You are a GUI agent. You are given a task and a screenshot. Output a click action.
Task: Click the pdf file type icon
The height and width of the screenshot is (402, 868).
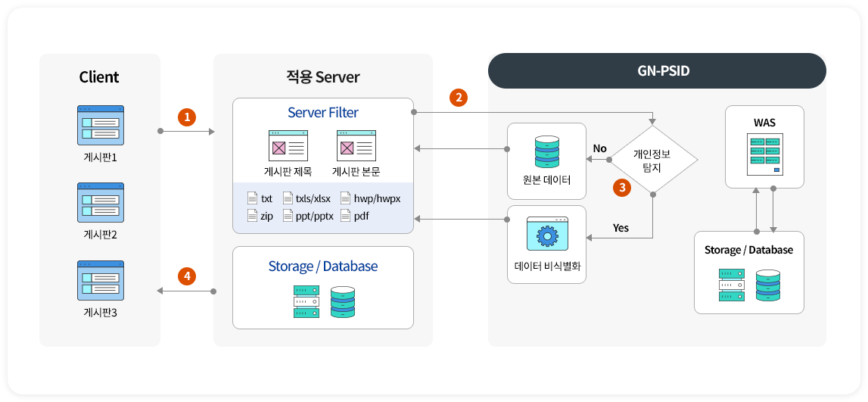coord(345,216)
